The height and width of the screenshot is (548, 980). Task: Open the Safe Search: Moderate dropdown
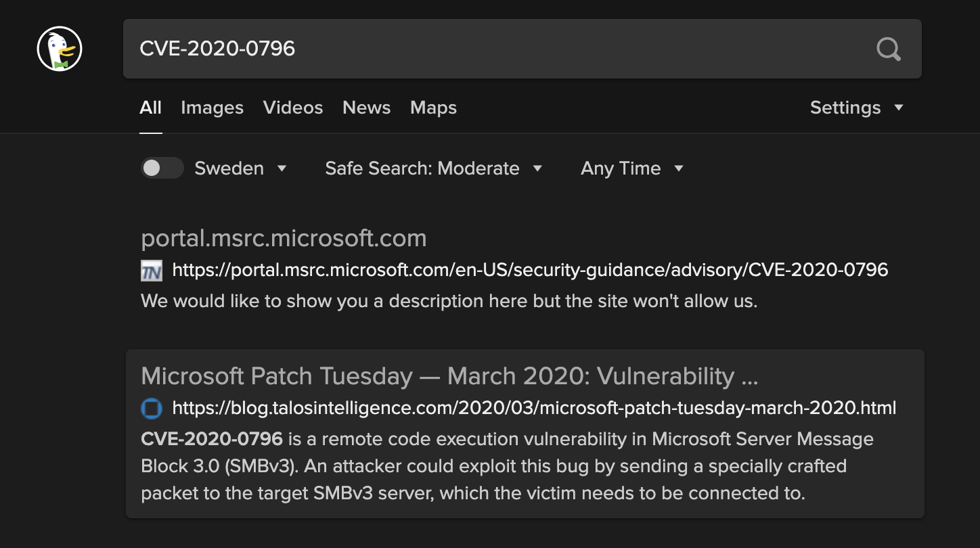pos(434,168)
